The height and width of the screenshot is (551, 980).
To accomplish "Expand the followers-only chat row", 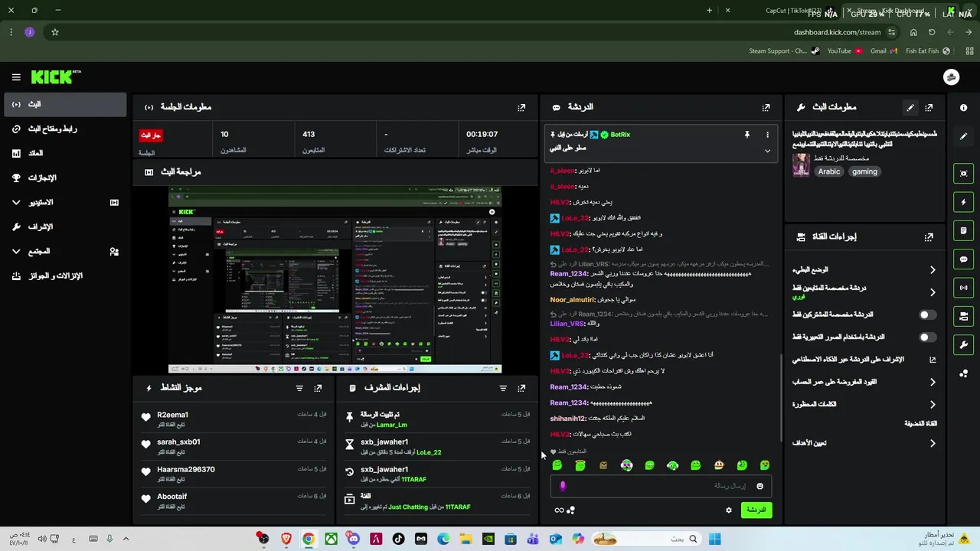I will click(x=864, y=292).
